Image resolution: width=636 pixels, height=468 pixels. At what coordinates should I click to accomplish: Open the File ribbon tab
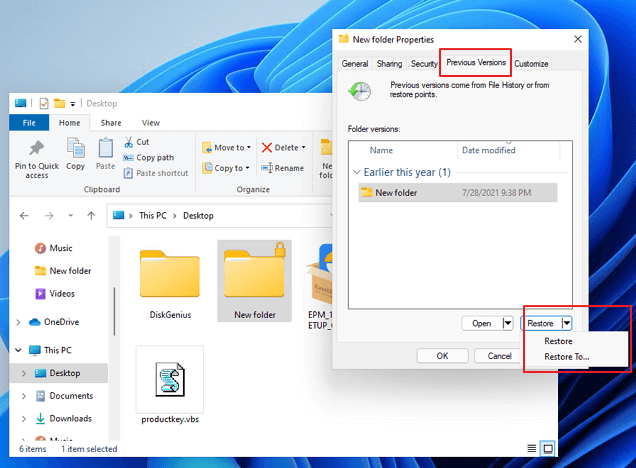29,123
